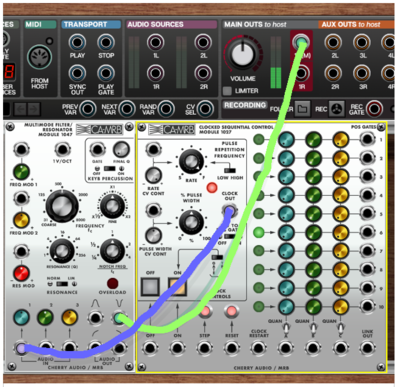Open the recording folder icon
Screen dimensions: 400x387
click(302, 109)
